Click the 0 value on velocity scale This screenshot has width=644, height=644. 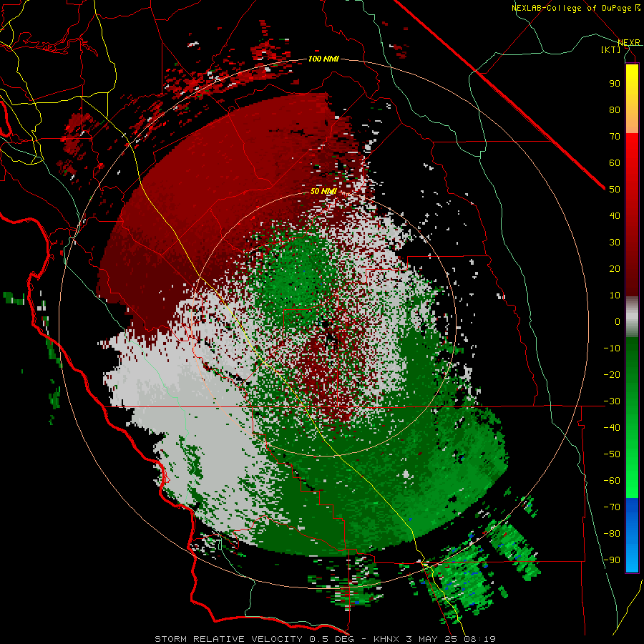pos(618,321)
